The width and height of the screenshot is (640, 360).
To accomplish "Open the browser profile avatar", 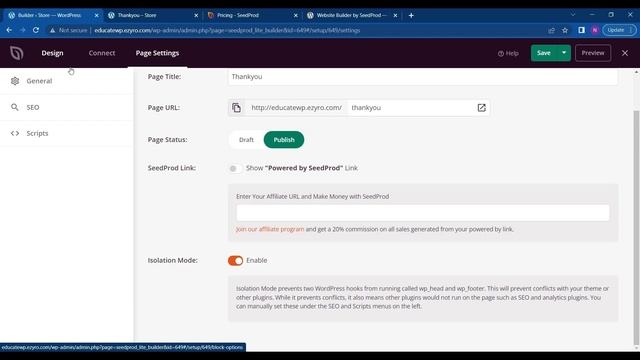I will [595, 30].
